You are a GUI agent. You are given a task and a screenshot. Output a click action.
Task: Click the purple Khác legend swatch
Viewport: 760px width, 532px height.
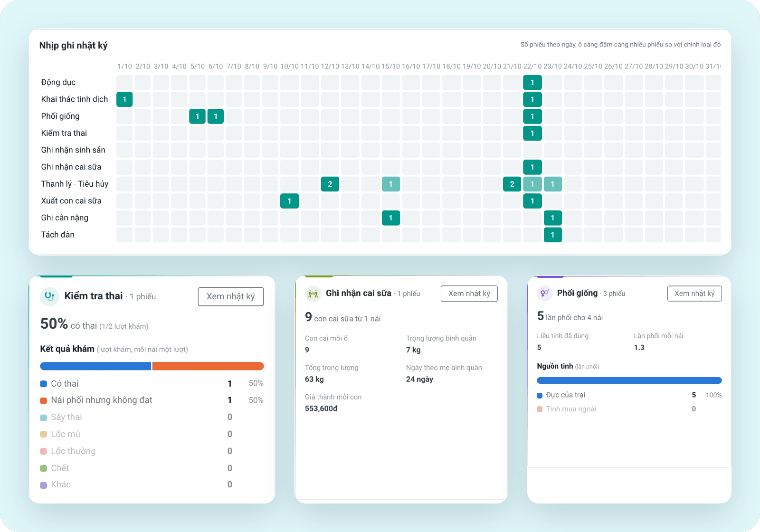(x=44, y=485)
